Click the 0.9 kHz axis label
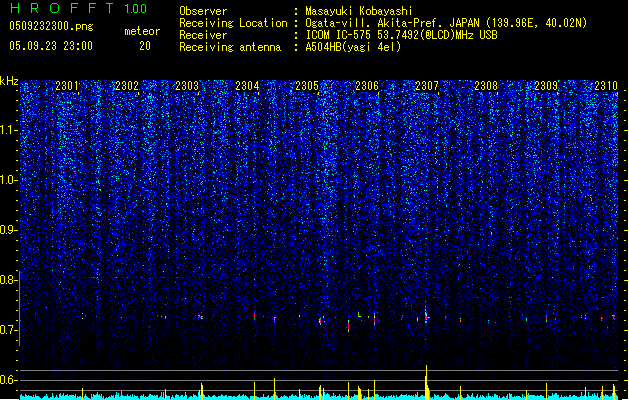629x400 pixels. click(9, 230)
